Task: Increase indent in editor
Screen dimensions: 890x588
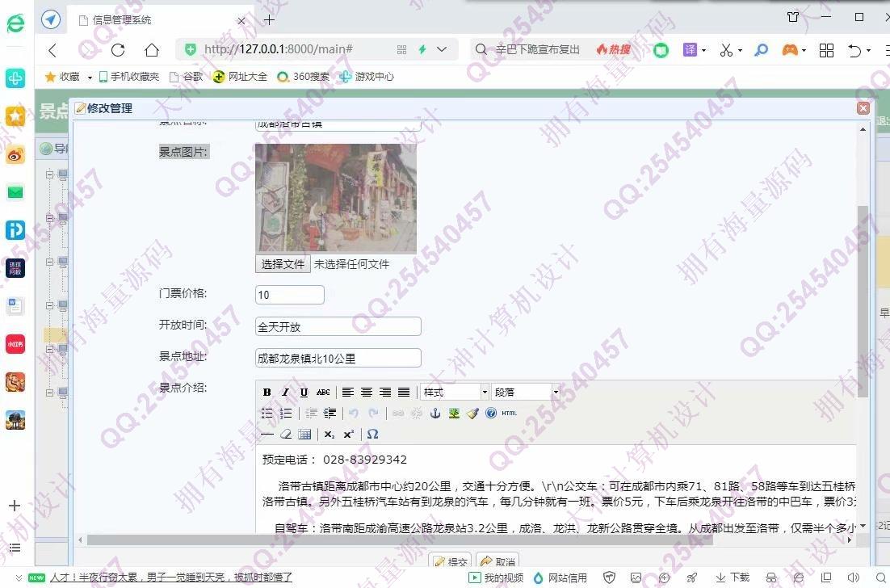Action: pyautogui.click(x=330, y=414)
